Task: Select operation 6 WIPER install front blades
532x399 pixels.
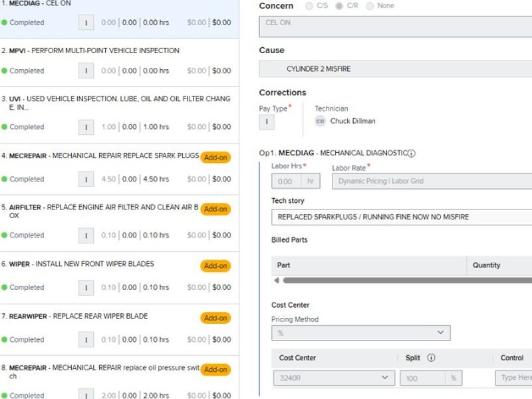Action: 120,277
